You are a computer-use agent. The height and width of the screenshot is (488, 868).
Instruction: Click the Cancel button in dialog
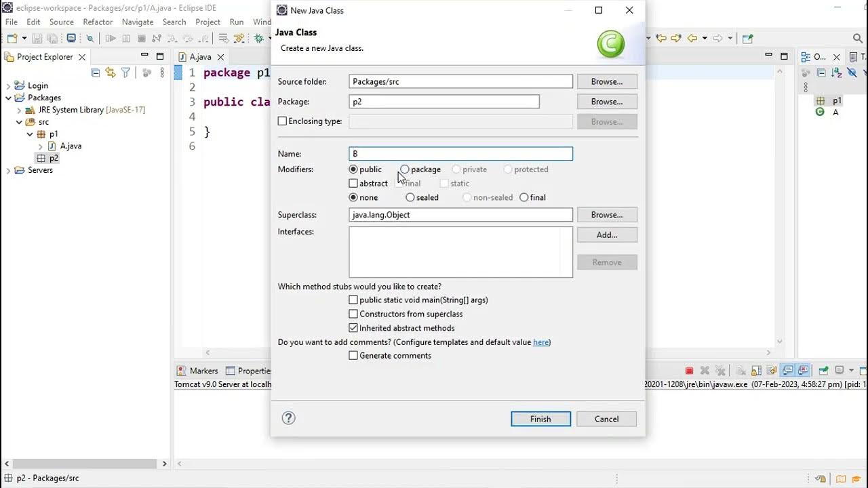[x=606, y=419]
